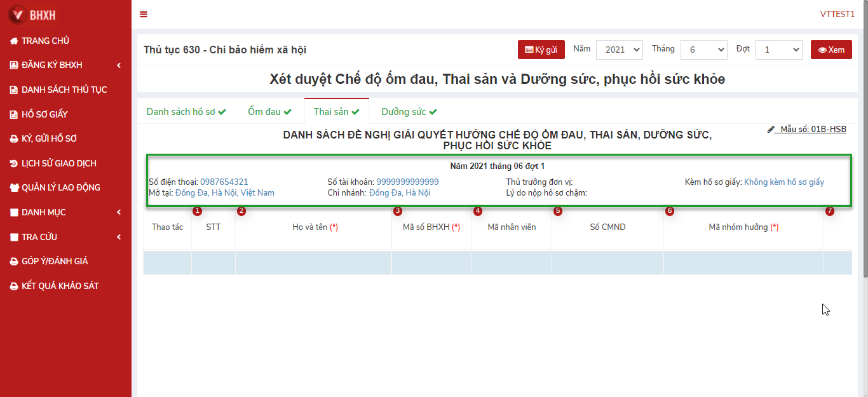The image size is (868, 397).
Task: Switch to the Ốm đau tab
Action: tap(269, 112)
